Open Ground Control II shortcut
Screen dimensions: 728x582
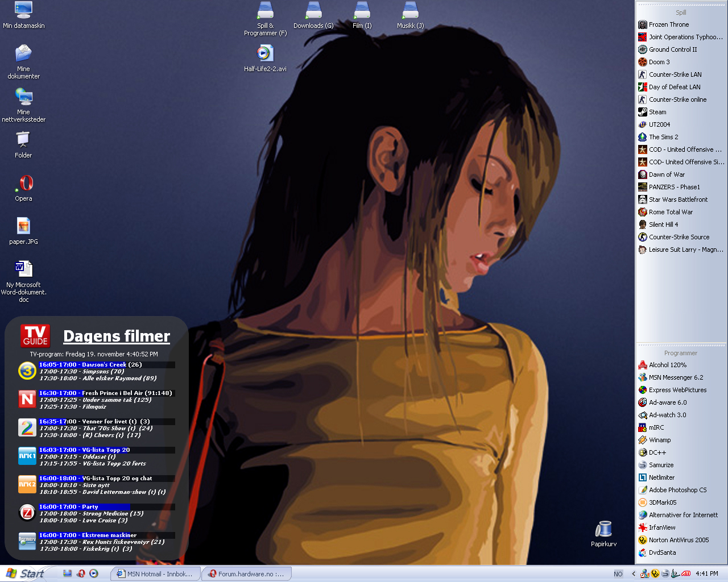667,49
